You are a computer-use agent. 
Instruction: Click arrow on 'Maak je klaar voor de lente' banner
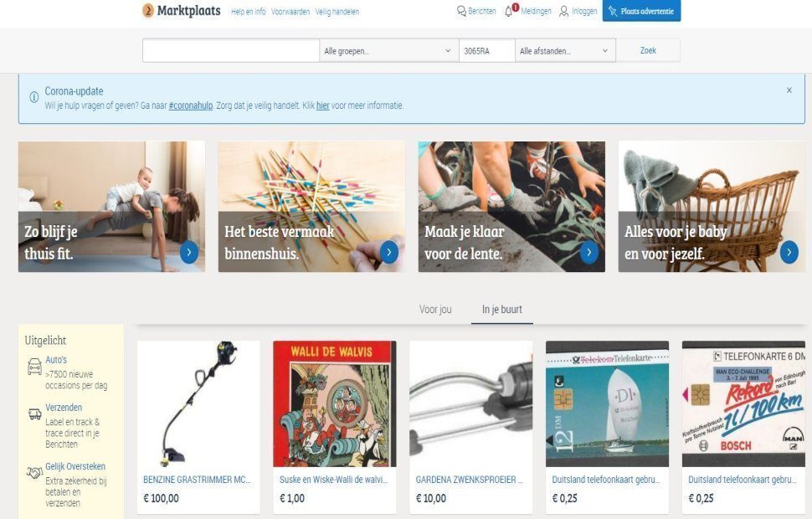point(588,252)
